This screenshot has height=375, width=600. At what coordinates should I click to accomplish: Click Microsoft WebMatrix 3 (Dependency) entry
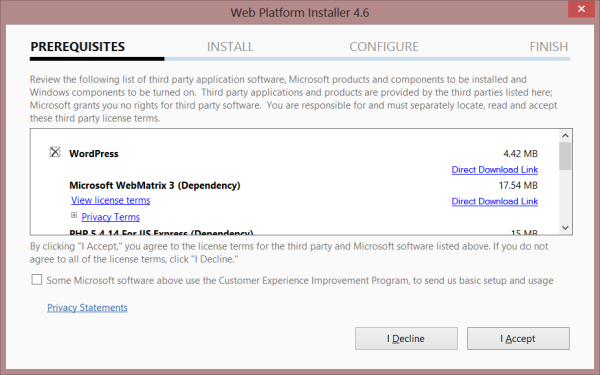155,186
